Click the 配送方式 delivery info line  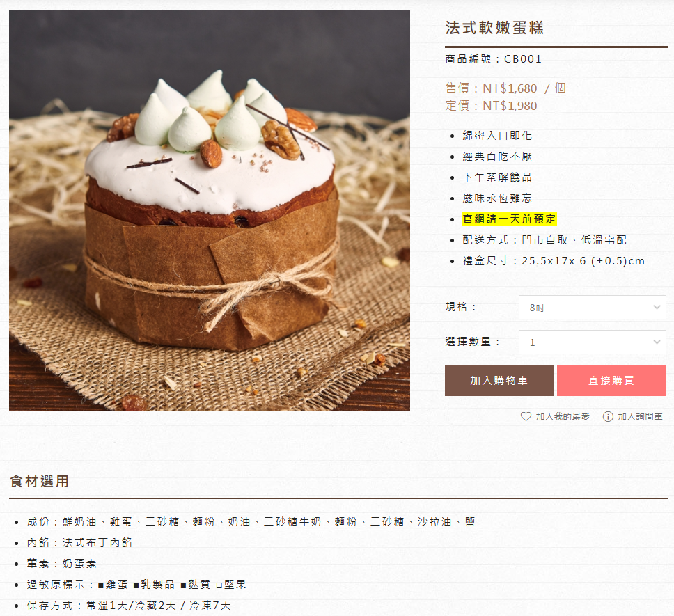544,239
